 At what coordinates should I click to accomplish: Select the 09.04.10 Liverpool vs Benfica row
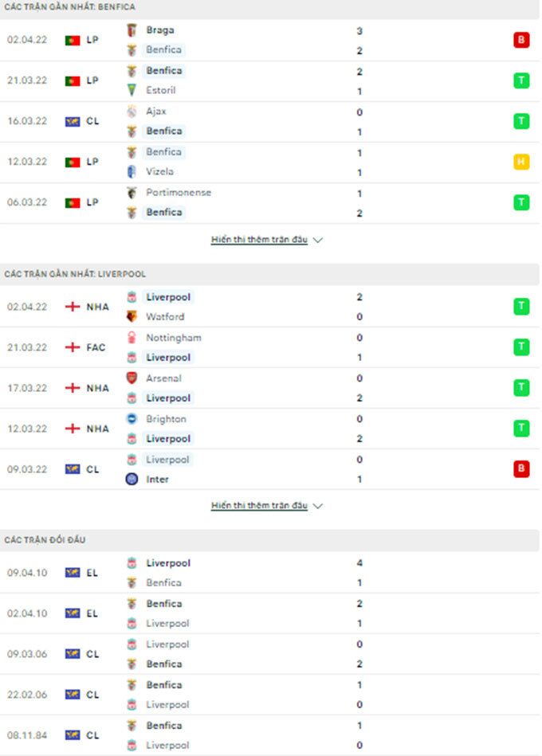(269, 573)
